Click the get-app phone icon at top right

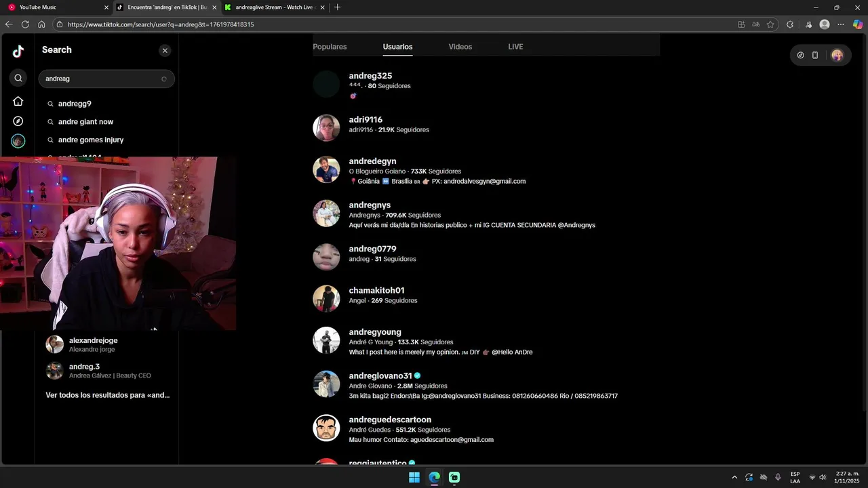click(x=815, y=56)
